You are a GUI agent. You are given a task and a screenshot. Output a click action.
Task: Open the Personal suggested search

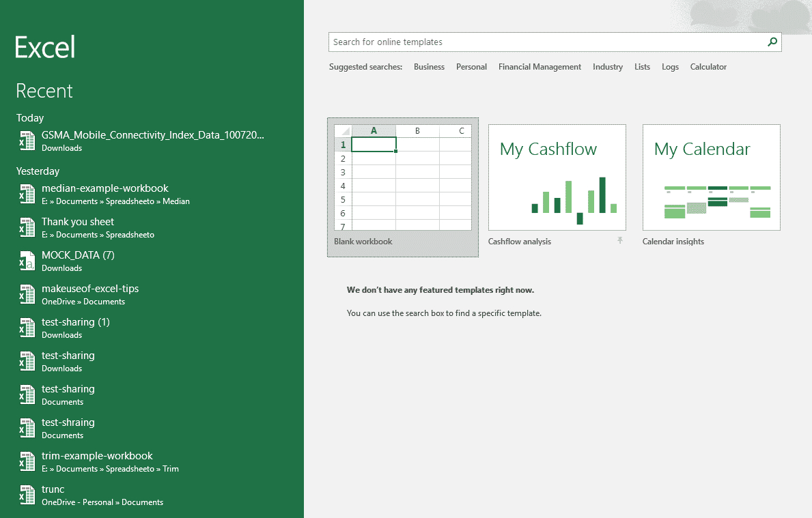click(x=471, y=66)
